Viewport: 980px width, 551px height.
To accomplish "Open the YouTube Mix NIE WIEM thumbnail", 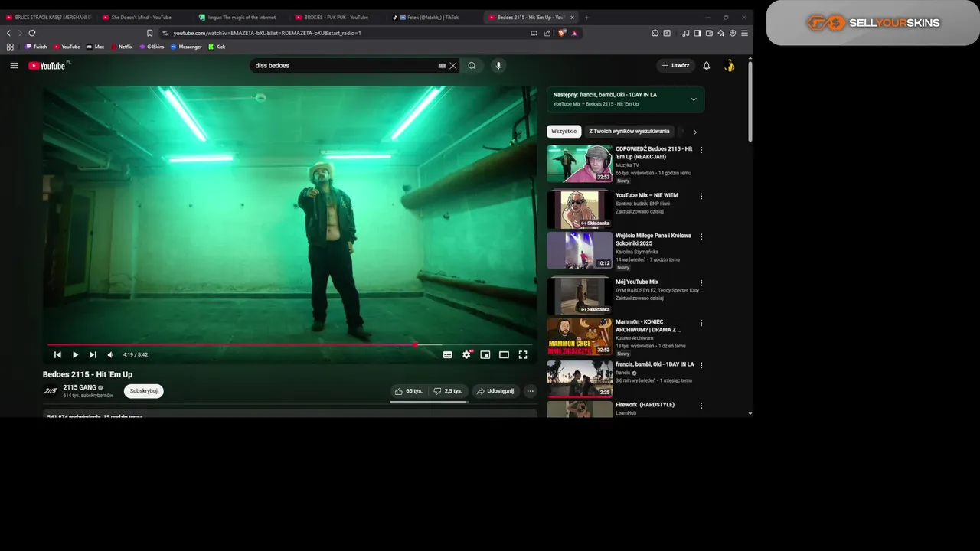I will coord(580,210).
